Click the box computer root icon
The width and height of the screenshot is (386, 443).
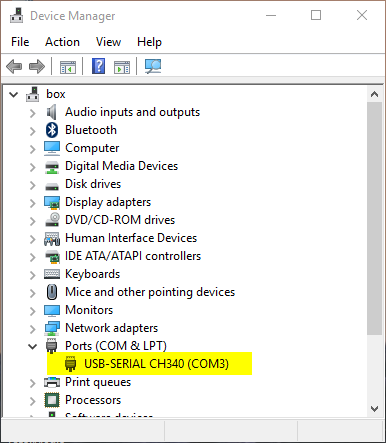click(33, 94)
